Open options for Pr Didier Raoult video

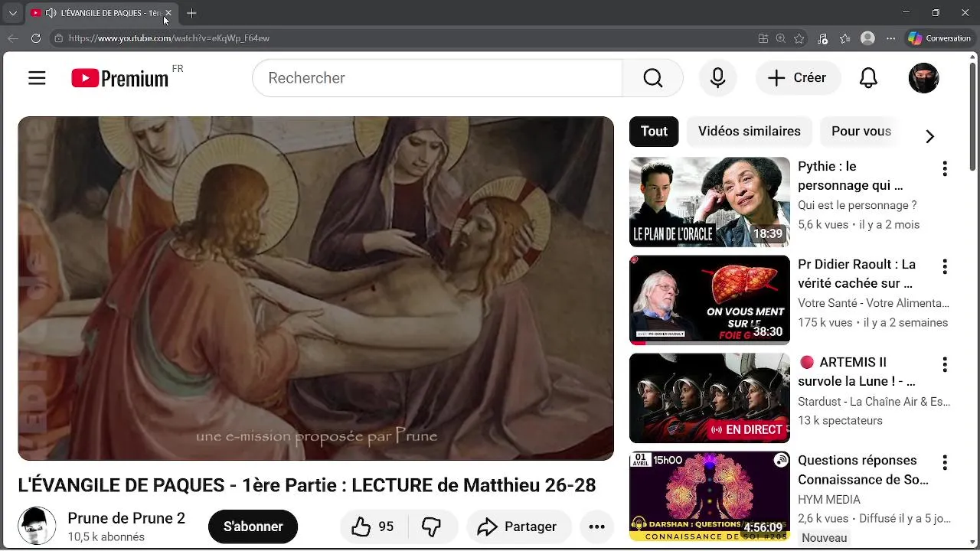[x=945, y=266]
